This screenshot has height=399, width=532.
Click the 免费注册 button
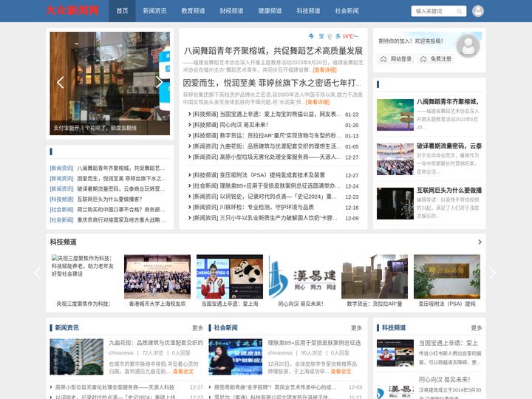(435, 59)
